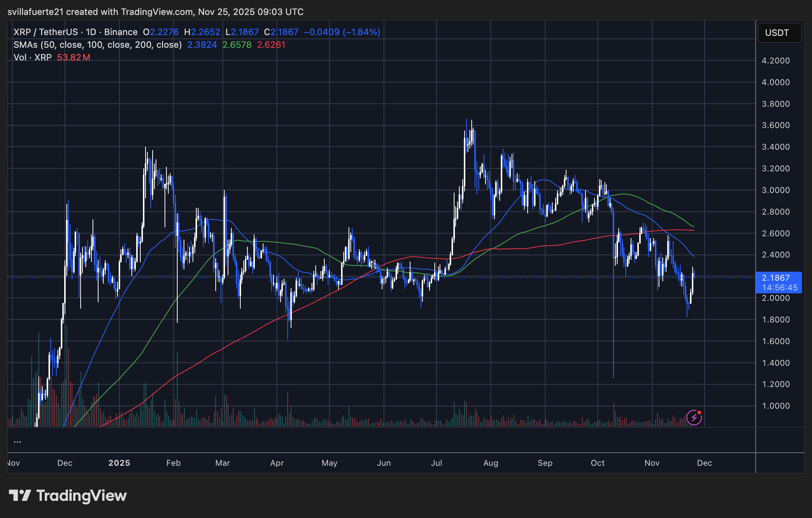812x518 pixels.
Task: Click the red 200 SMA value 2.6261
Action: (x=271, y=45)
